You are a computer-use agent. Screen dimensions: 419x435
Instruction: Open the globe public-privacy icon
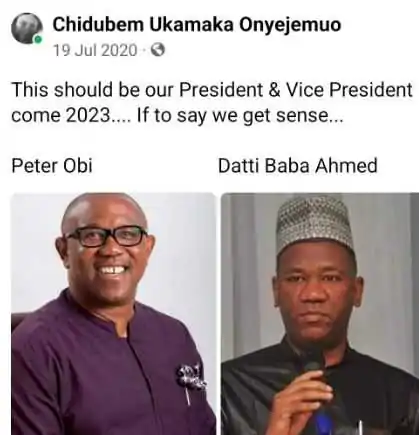(158, 50)
